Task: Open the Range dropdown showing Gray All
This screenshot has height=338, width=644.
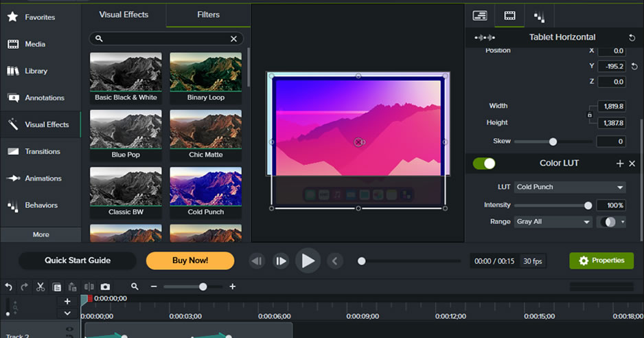Action: (553, 222)
